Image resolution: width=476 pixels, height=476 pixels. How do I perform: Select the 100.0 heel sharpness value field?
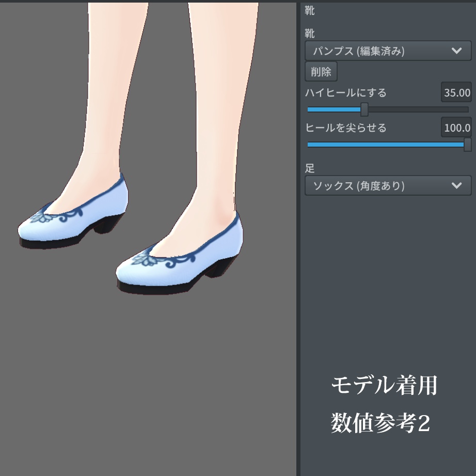[x=456, y=127]
